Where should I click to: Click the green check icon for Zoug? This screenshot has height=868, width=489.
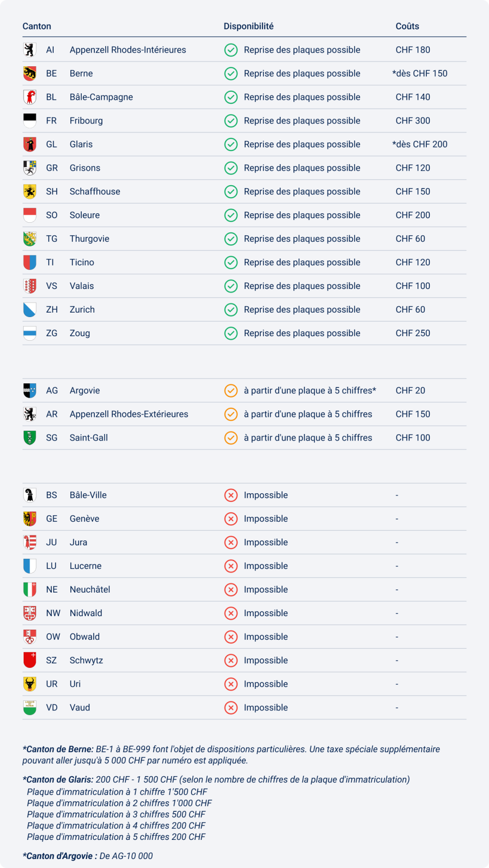tap(231, 333)
